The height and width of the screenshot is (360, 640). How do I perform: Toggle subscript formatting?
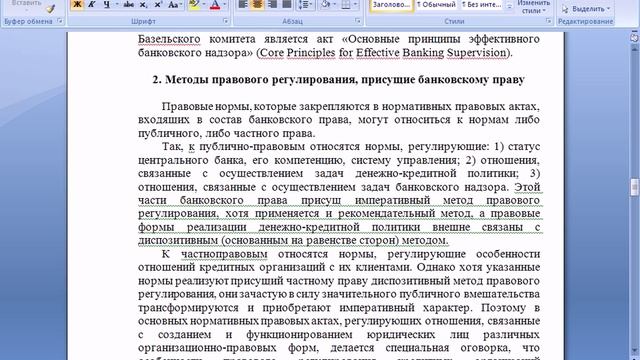[x=143, y=4]
